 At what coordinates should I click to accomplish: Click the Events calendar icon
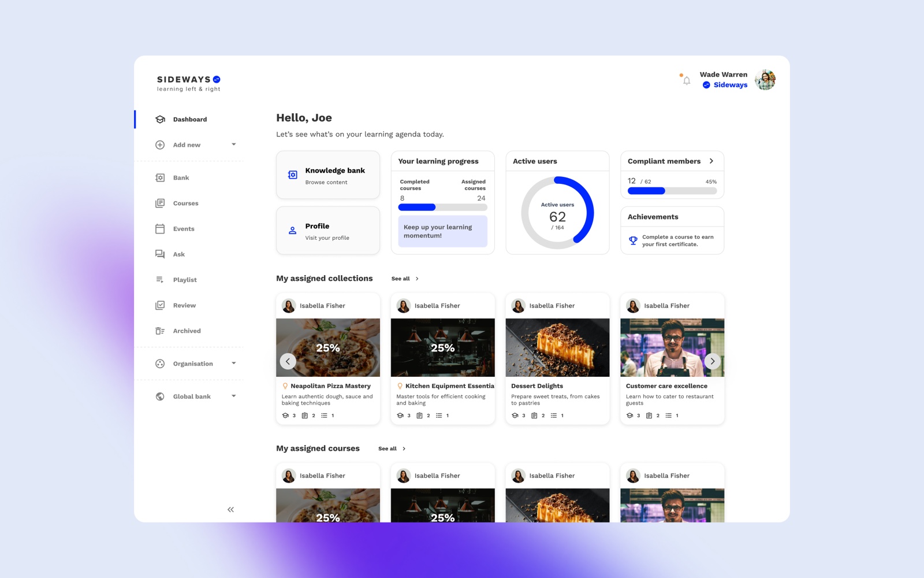point(160,229)
